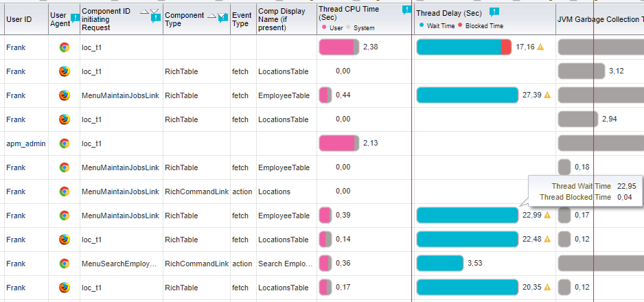This screenshot has width=644, height=302.
Task: Click the 22,99 thread delay bar
Action: tap(468, 216)
